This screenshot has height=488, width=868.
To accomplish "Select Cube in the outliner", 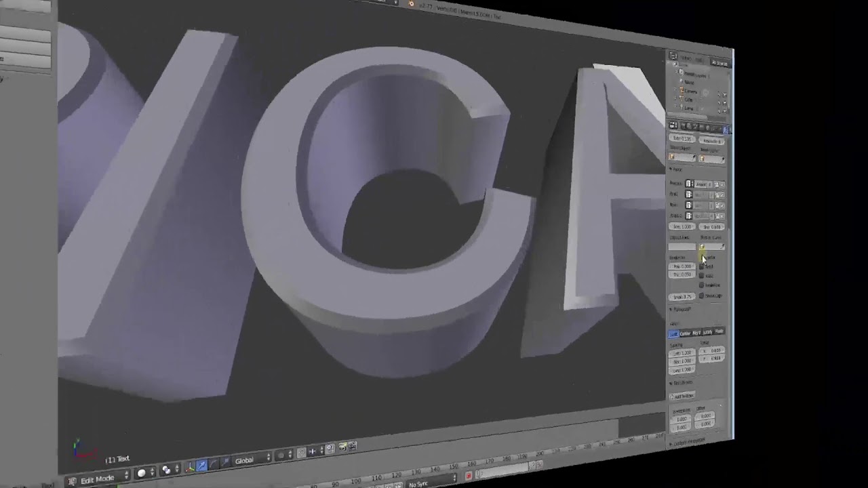I will [688, 99].
